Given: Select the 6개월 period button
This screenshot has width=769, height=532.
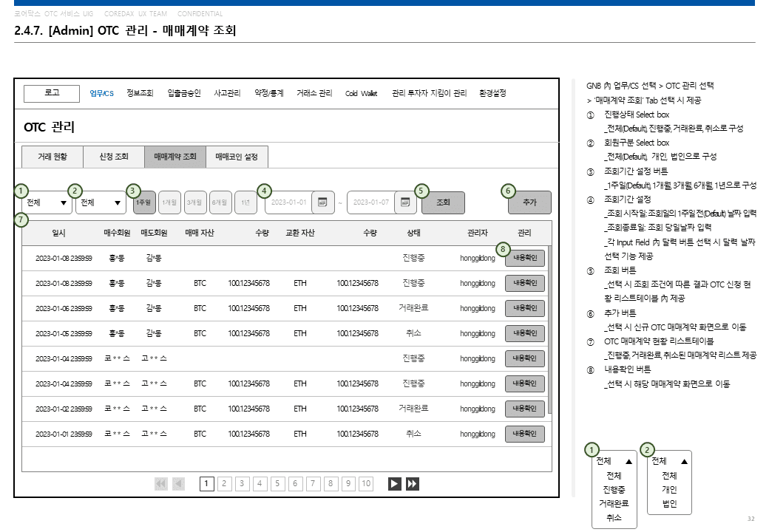Looking at the screenshot, I should (220, 202).
